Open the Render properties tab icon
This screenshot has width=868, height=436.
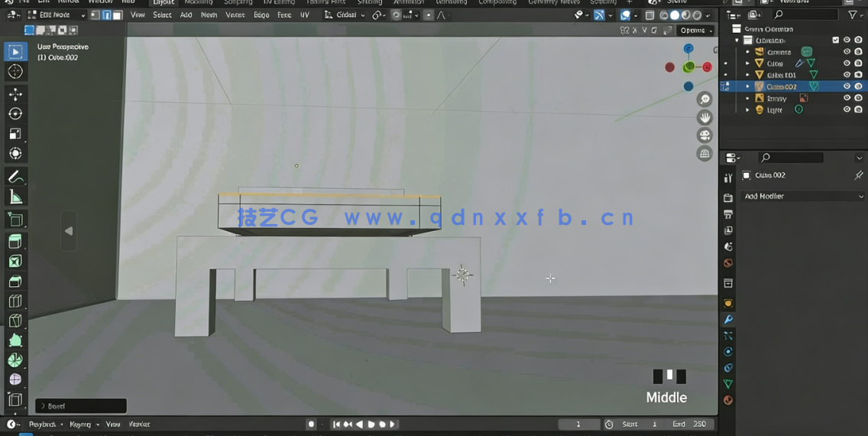tap(728, 198)
